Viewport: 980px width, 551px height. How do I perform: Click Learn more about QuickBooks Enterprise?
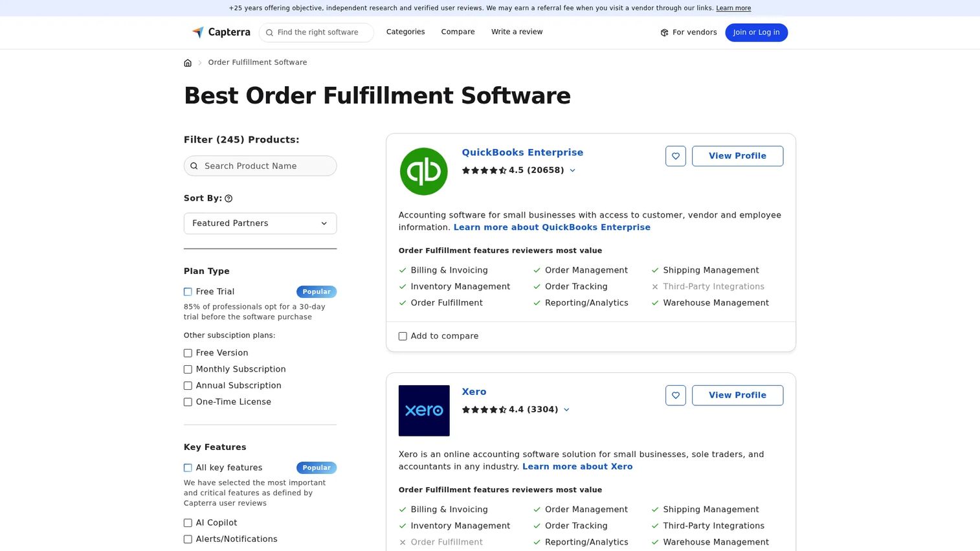pyautogui.click(x=552, y=227)
